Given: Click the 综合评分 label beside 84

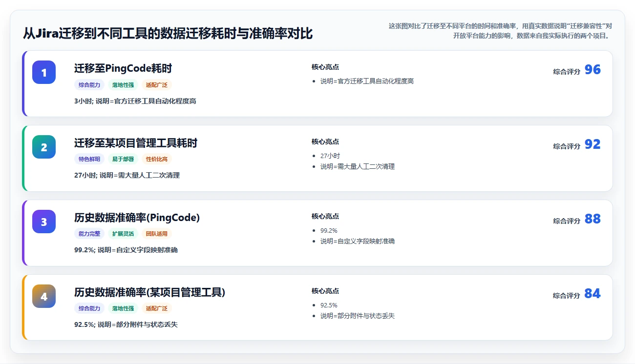Looking at the screenshot, I should [567, 296].
